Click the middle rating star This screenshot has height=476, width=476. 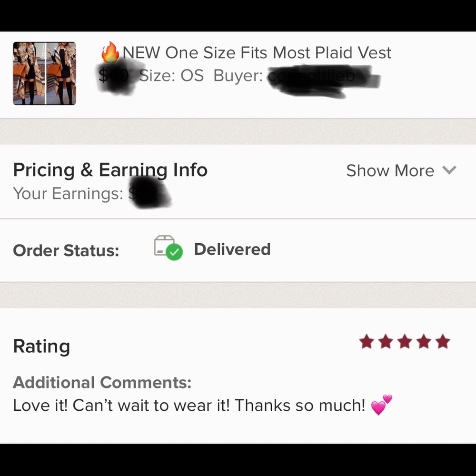click(x=405, y=341)
